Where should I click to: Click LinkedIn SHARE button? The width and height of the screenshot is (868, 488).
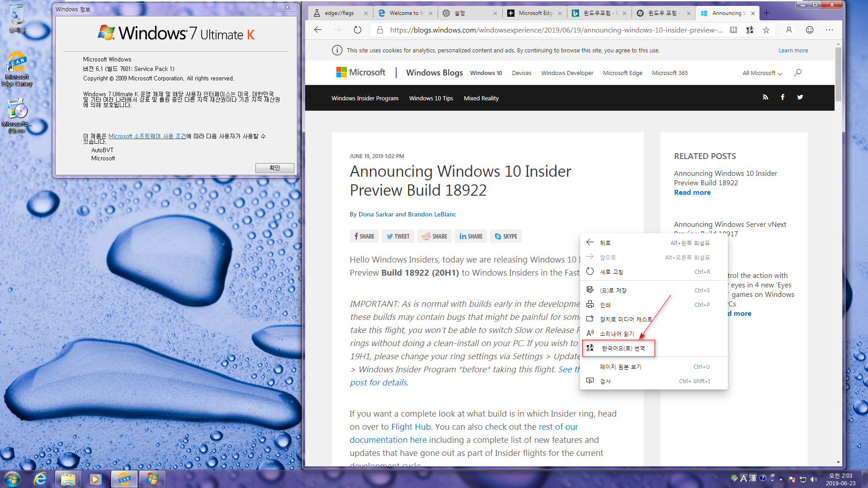point(471,236)
